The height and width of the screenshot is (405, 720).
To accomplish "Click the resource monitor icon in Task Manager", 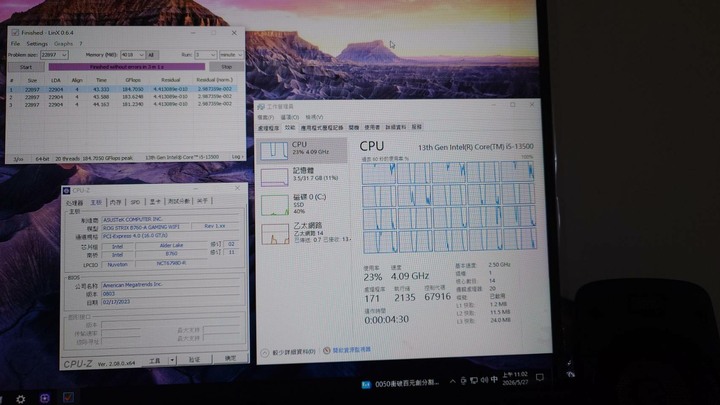I will (326, 350).
